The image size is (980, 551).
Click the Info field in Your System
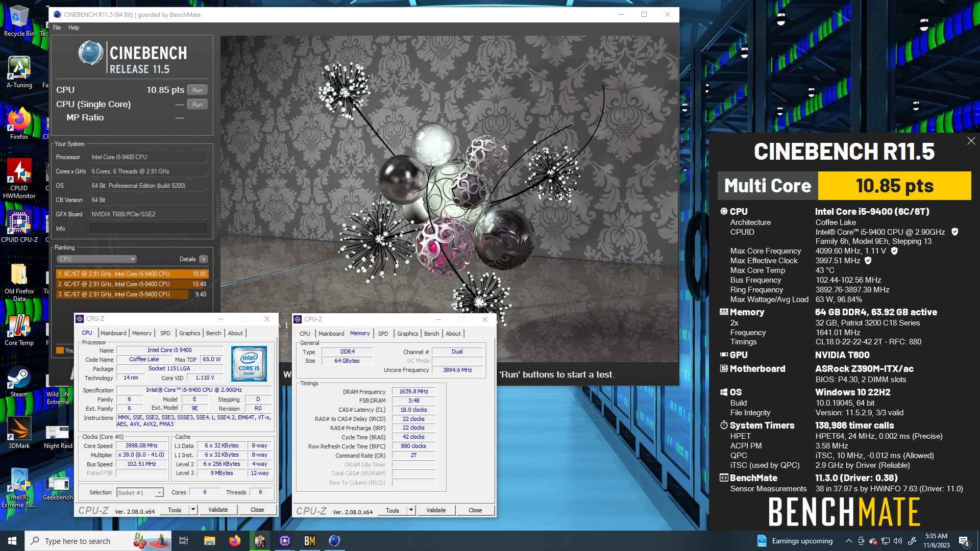tap(148, 229)
